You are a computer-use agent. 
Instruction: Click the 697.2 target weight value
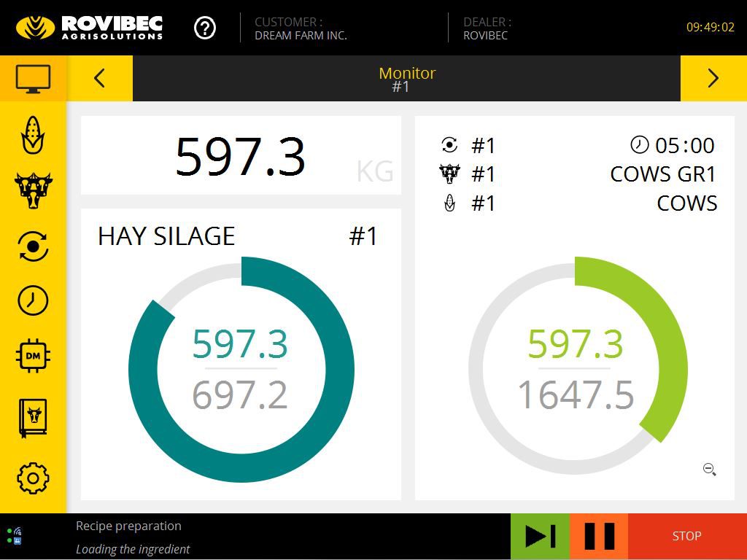point(240,394)
